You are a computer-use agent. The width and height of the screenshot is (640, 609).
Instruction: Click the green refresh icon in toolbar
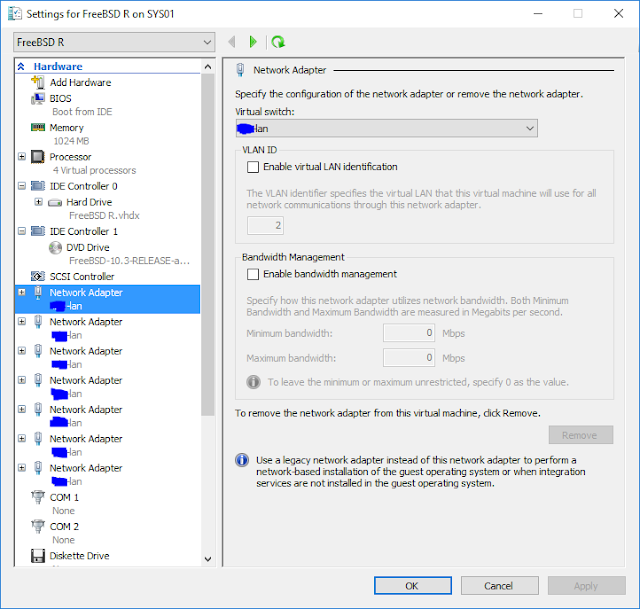278,42
